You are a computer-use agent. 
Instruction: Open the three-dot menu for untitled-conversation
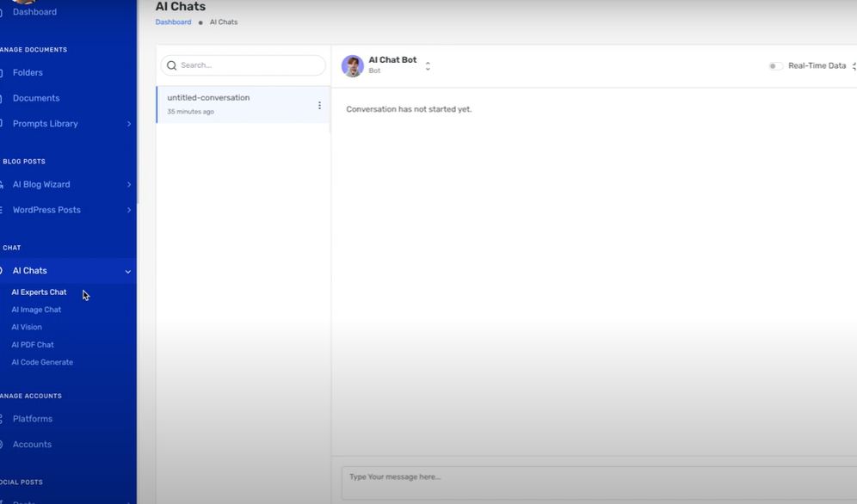pos(319,104)
